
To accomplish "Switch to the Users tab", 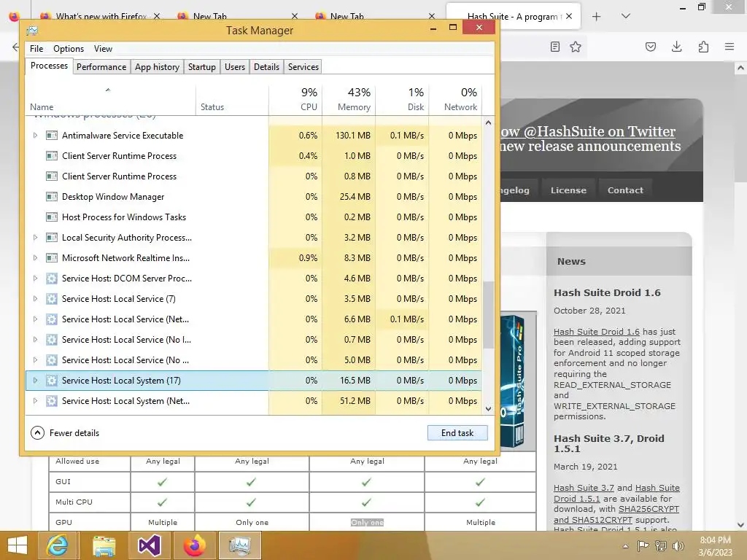I will coord(235,67).
